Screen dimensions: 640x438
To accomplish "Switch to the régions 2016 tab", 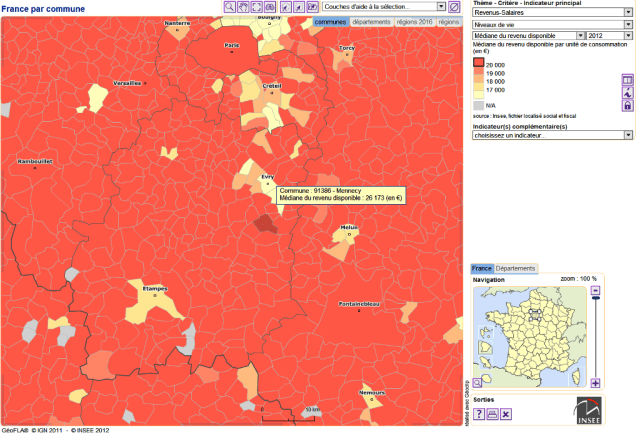I will 414,22.
